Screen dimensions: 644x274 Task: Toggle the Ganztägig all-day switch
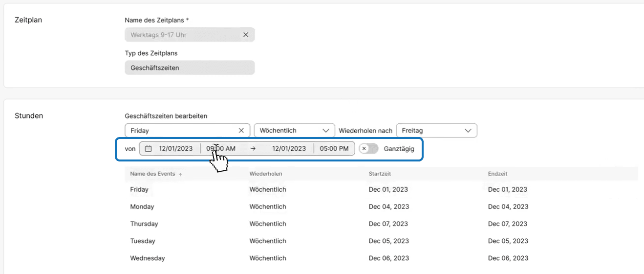point(368,149)
